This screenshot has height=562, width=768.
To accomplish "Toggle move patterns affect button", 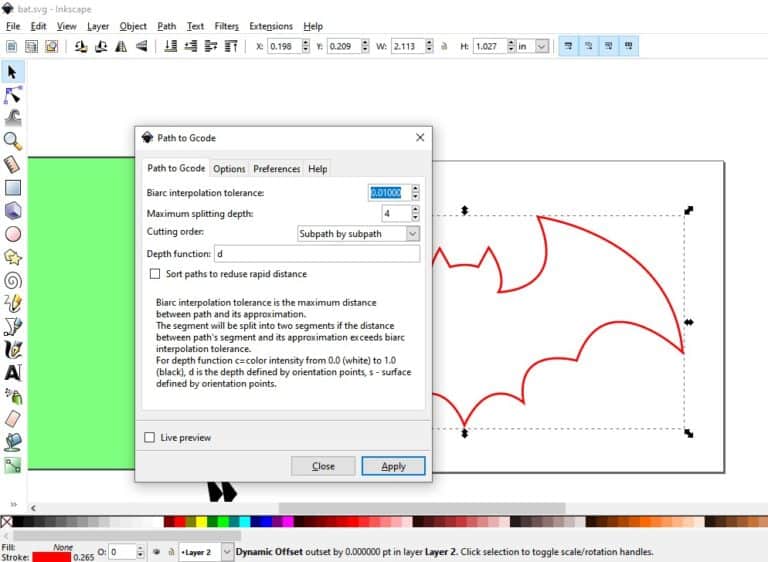I will [629, 46].
